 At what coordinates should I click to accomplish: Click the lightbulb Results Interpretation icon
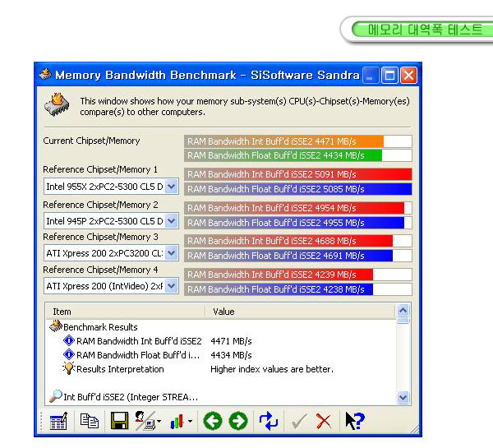[68, 368]
